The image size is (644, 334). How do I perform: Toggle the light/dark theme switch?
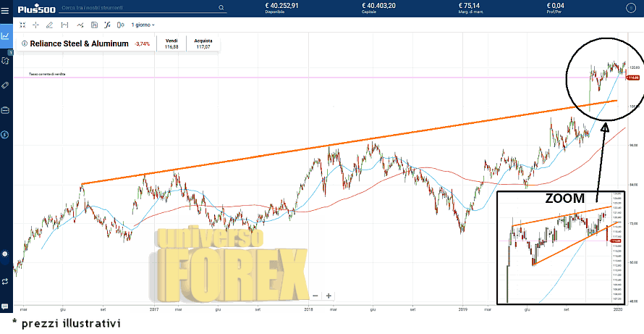[6, 254]
